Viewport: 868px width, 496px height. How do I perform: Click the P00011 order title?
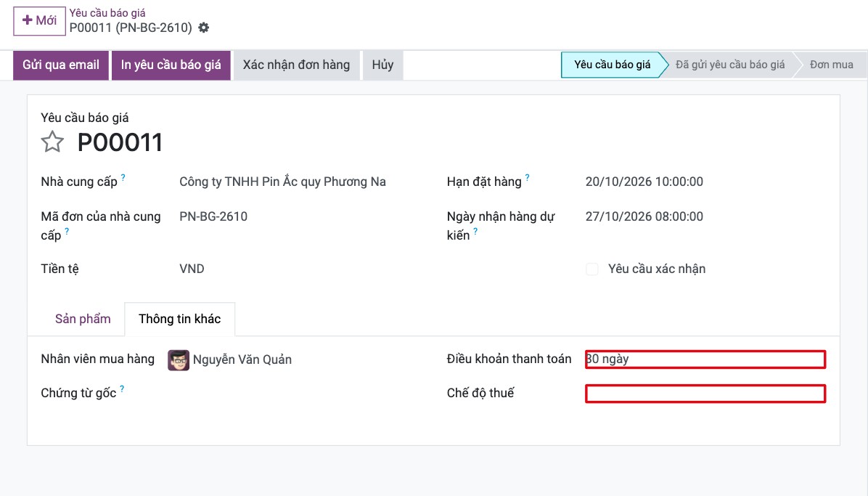120,142
